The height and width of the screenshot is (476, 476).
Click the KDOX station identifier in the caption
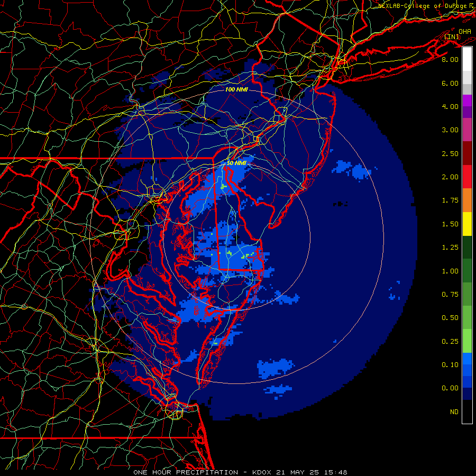click(x=262, y=472)
